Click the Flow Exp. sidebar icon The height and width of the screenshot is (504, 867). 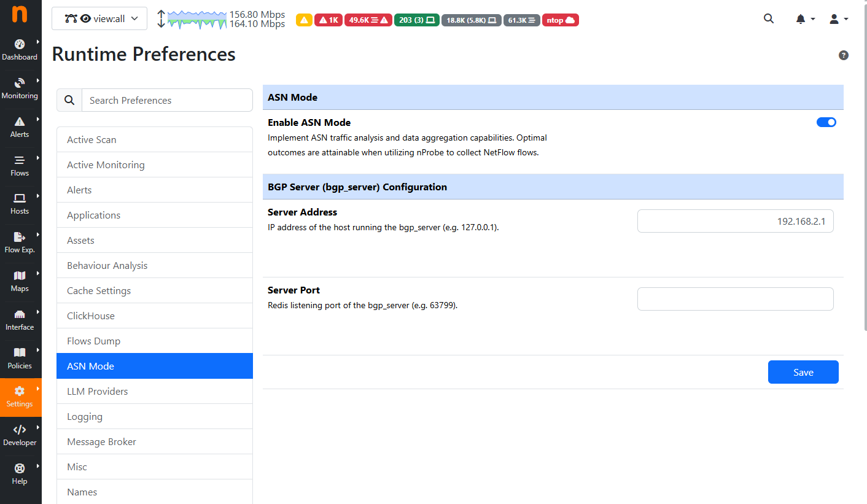tap(20, 242)
